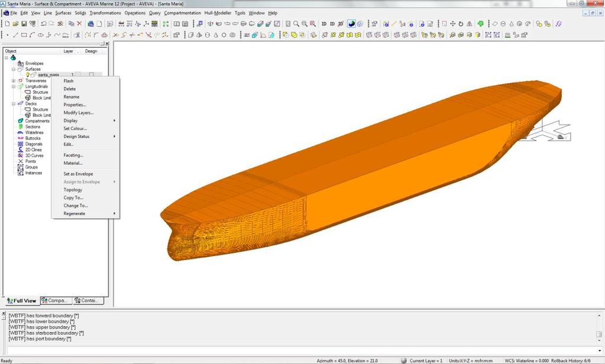Click the wireframe sphere display icon
The width and height of the screenshot is (605, 364).
click(360, 24)
